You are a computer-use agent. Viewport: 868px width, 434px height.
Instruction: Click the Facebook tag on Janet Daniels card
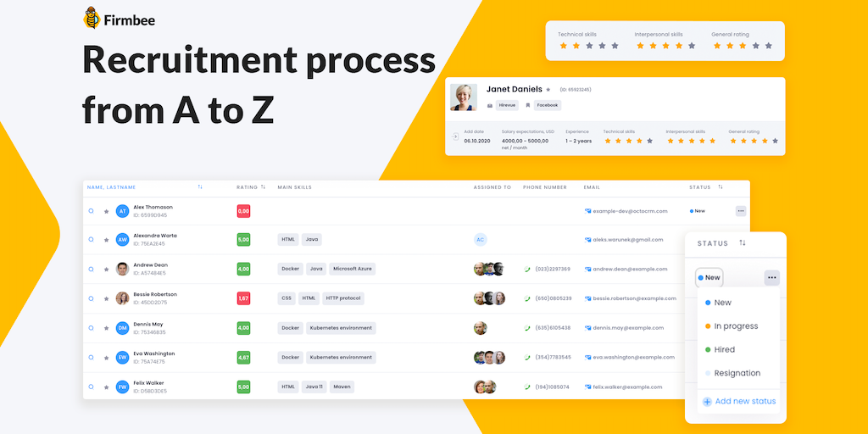548,105
